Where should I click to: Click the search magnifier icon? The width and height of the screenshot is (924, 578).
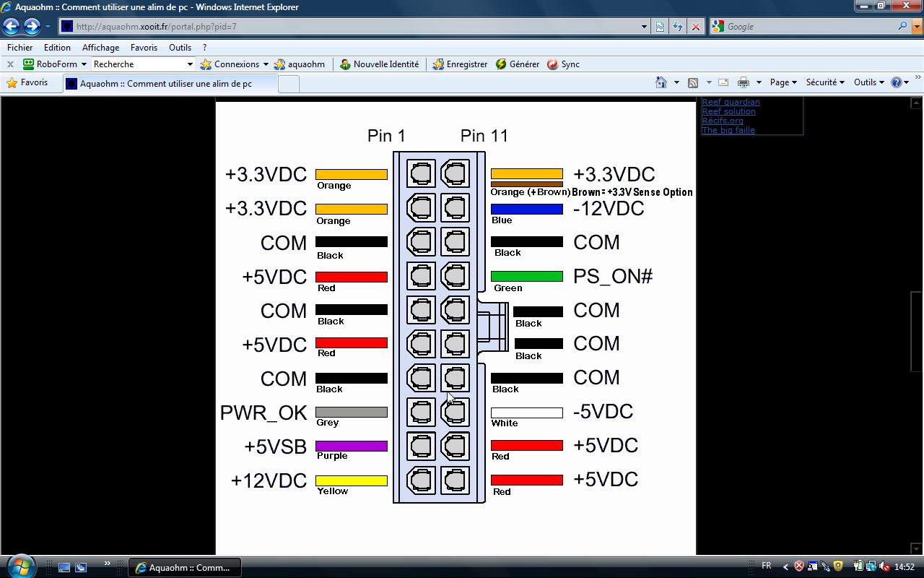coord(902,26)
